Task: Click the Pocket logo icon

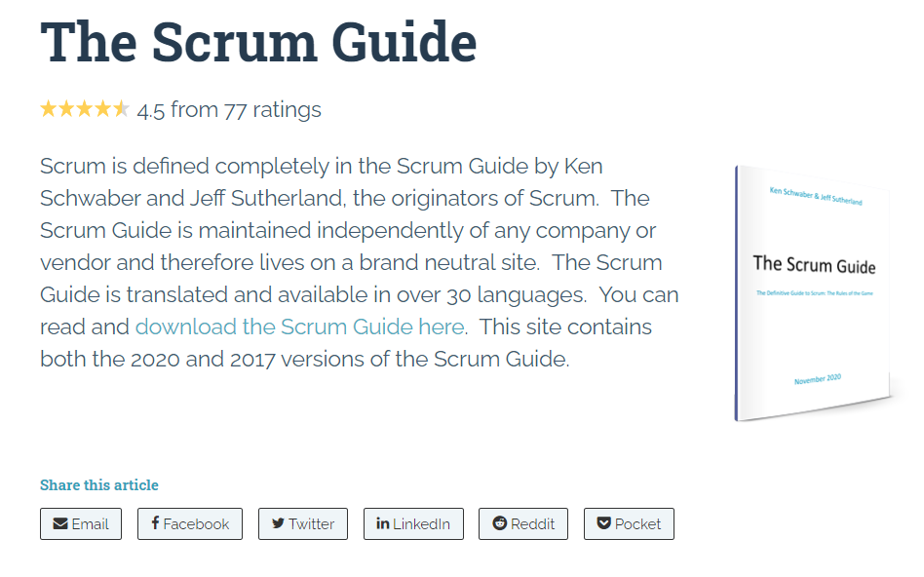Action: [604, 522]
